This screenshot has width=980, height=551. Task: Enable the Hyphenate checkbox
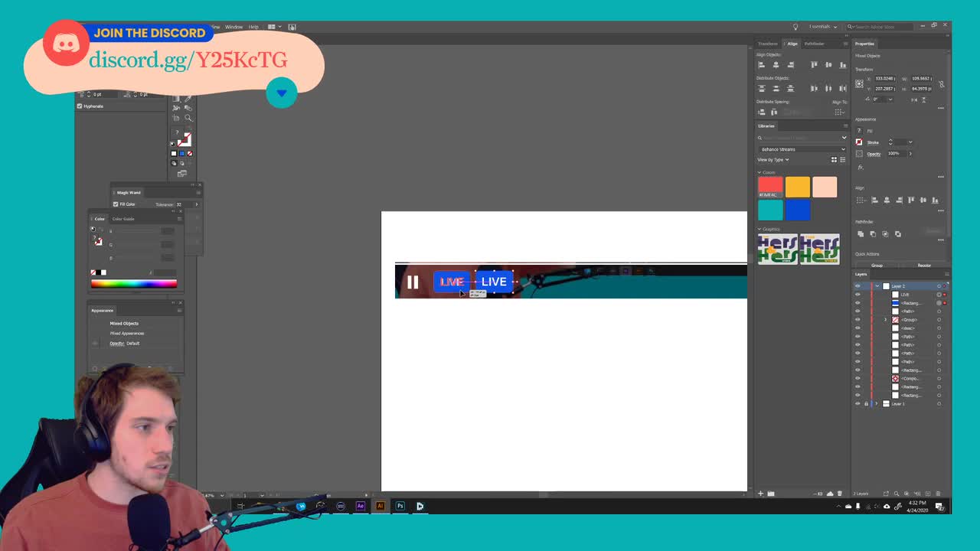pyautogui.click(x=80, y=106)
